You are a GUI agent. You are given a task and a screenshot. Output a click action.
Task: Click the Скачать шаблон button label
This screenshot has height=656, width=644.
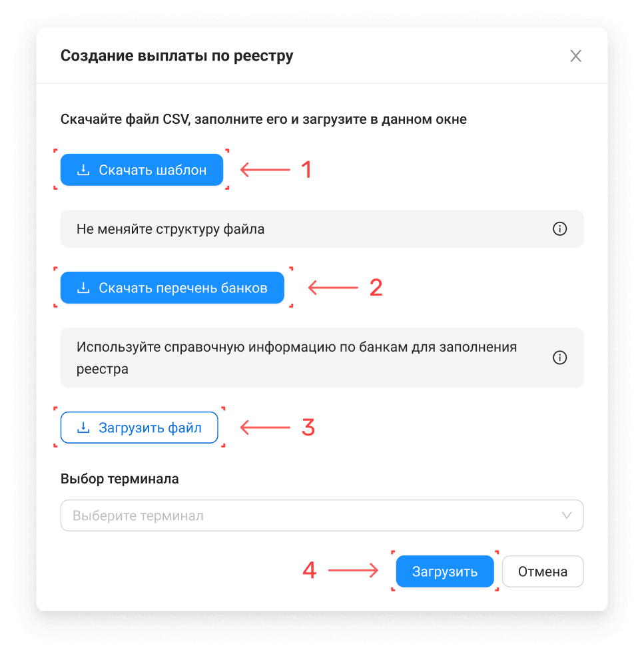point(153,170)
